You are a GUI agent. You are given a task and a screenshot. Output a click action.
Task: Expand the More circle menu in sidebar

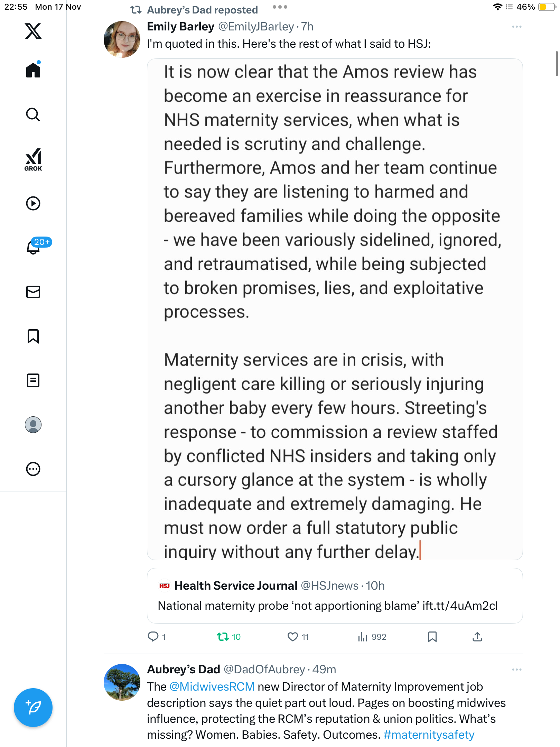pyautogui.click(x=33, y=469)
